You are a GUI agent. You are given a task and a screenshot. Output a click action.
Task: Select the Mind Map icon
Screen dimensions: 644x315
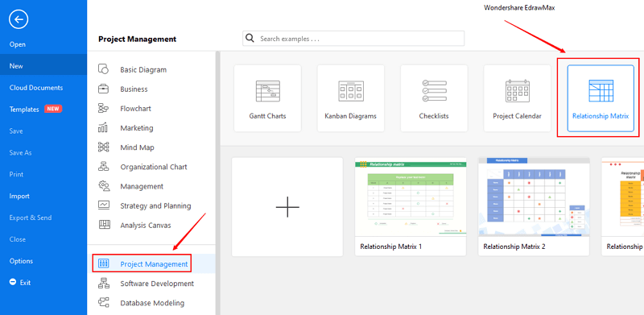(103, 147)
